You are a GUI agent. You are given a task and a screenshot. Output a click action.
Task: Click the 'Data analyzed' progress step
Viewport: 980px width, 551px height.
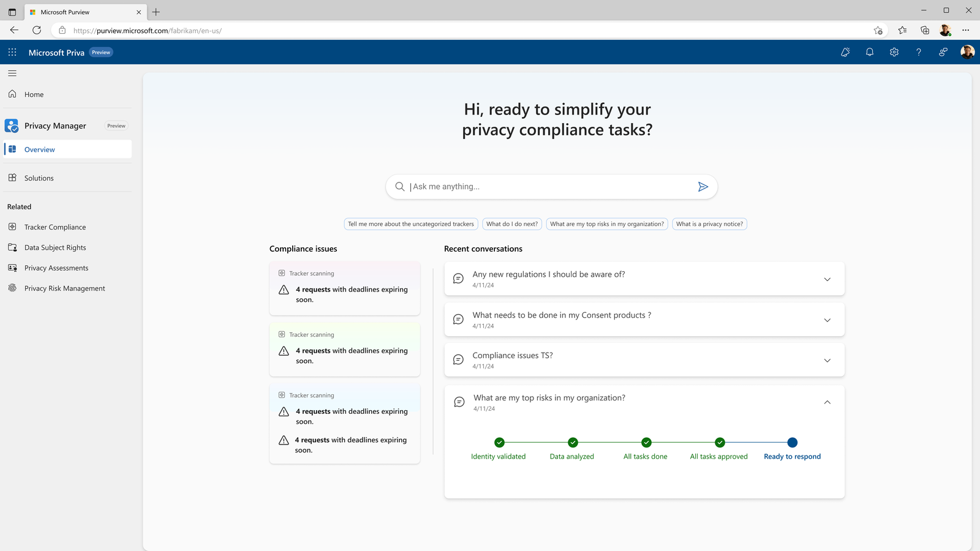[x=572, y=449]
